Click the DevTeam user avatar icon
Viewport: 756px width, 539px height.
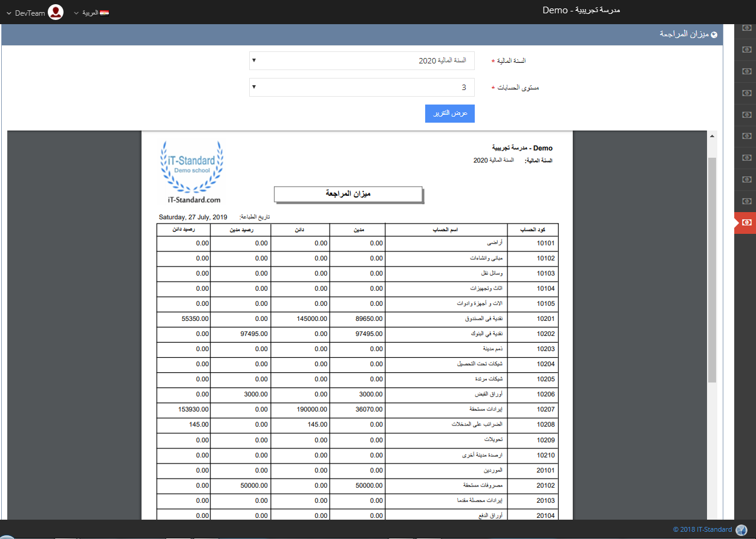click(56, 12)
